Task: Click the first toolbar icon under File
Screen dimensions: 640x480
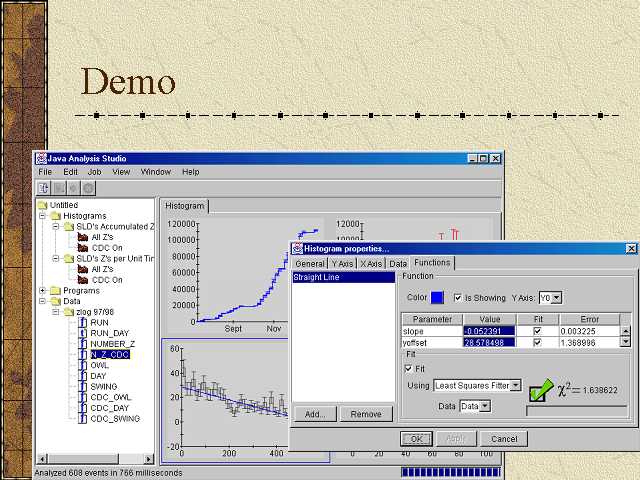Action: [44, 187]
